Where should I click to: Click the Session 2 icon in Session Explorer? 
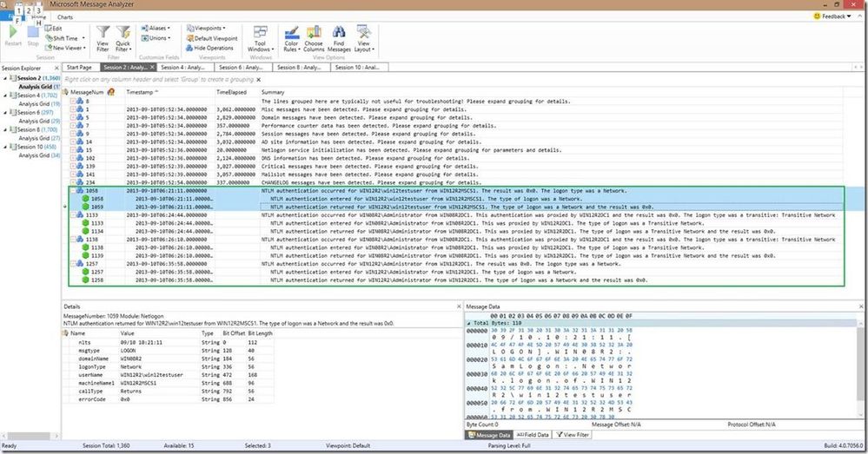click(13, 78)
